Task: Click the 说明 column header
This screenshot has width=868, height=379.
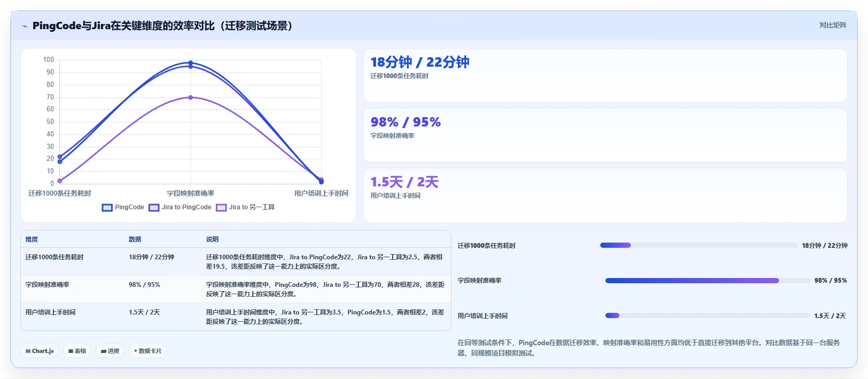Action: tap(212, 239)
